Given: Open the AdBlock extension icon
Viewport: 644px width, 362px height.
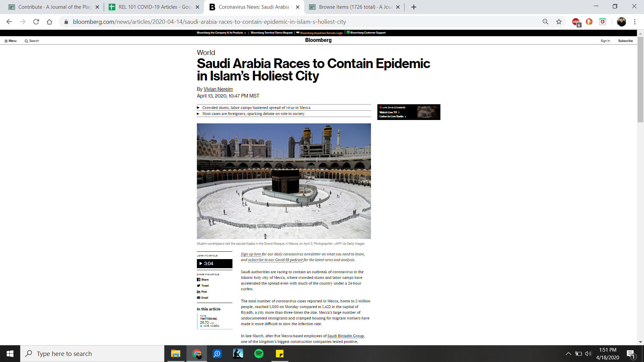Looking at the screenshot, I should pos(576,22).
